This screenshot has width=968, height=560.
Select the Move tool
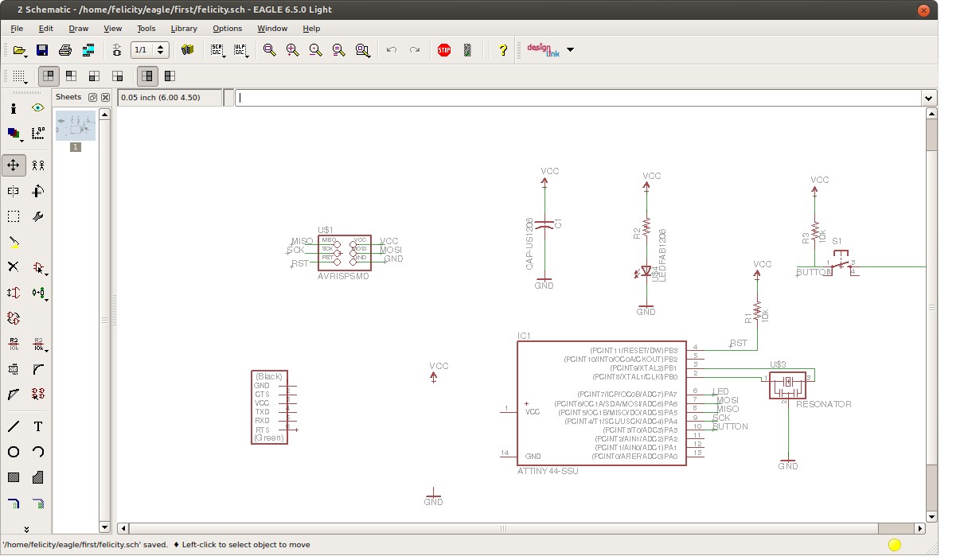[14, 165]
